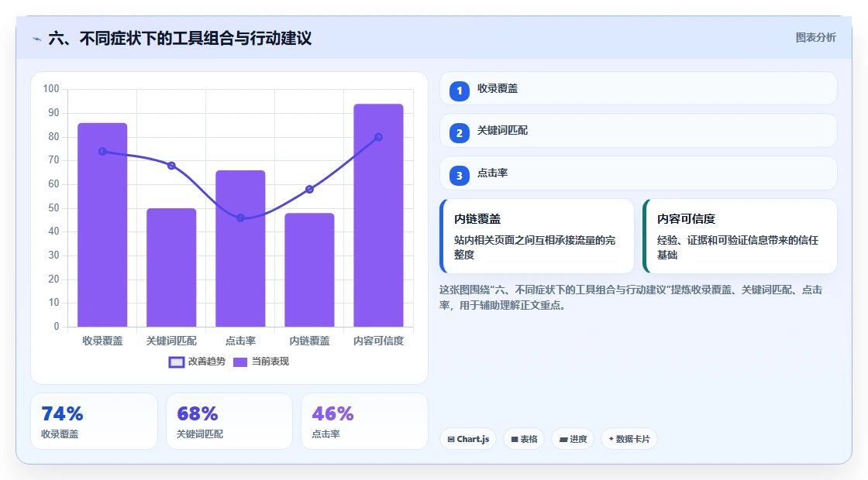Toggle the 当前表现 legend swatch
The image size is (868, 480).
pyautogui.click(x=239, y=362)
